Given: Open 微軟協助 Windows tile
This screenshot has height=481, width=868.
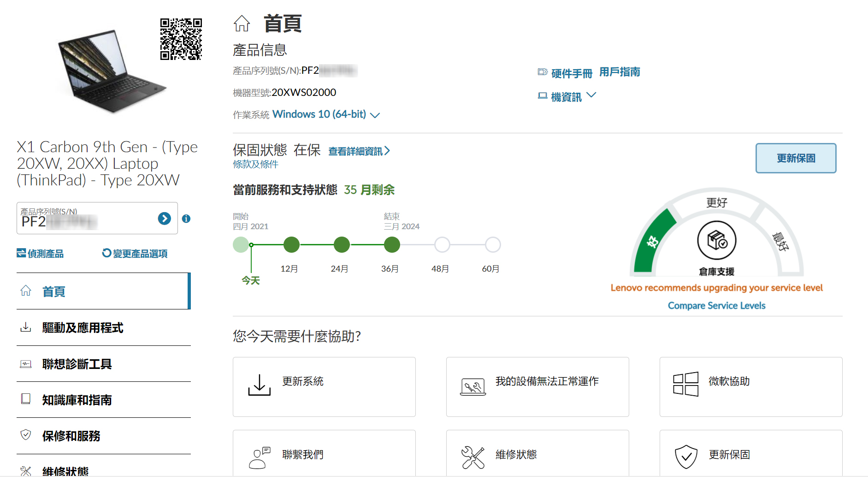Looking at the screenshot, I should [750, 386].
